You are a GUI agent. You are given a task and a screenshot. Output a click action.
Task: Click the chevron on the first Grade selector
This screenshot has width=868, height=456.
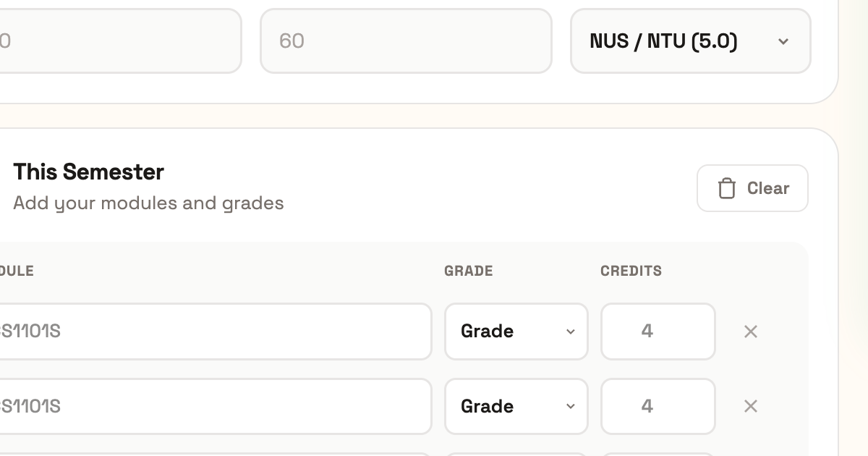tap(571, 332)
